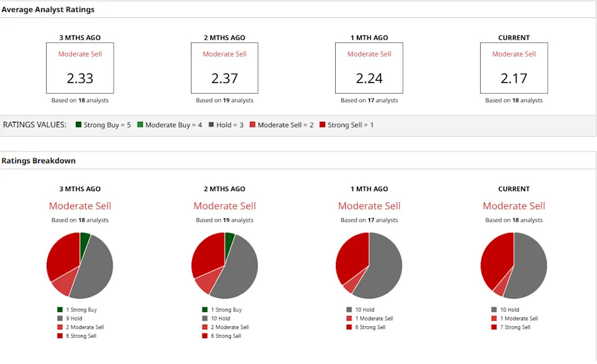Screen dimensions: 597x364
Task: Select the green Strong Buy slice in 3 MTHS AGO pie
Action: pos(85,239)
